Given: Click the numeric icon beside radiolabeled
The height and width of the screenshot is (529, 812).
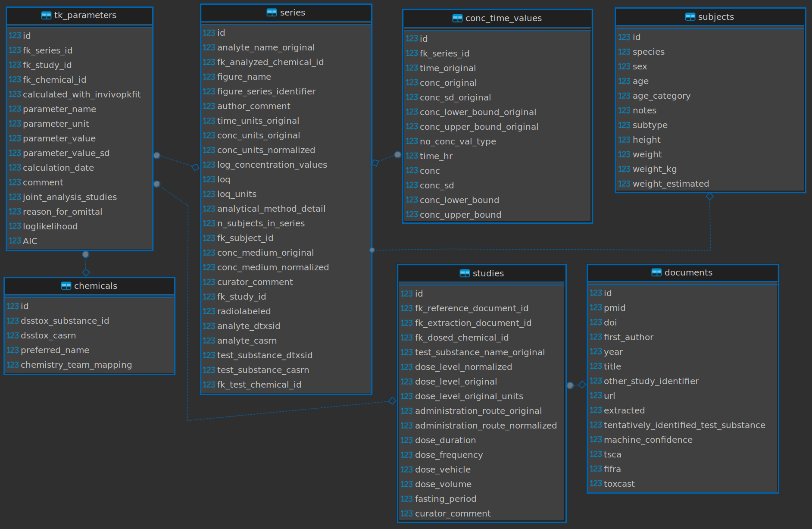Looking at the screenshot, I should click(209, 311).
